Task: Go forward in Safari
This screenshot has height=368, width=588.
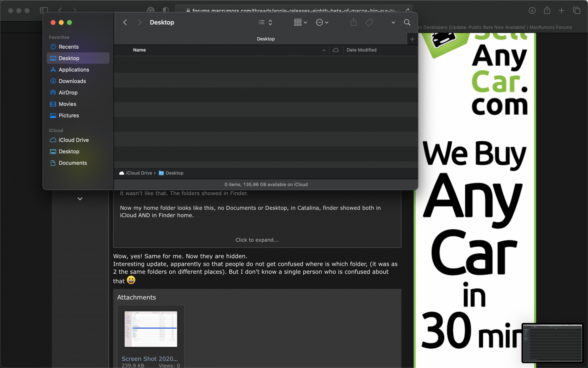Action: point(74,10)
